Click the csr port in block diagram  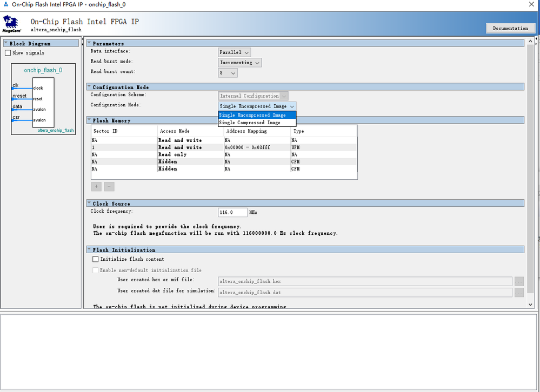pyautogui.click(x=16, y=117)
